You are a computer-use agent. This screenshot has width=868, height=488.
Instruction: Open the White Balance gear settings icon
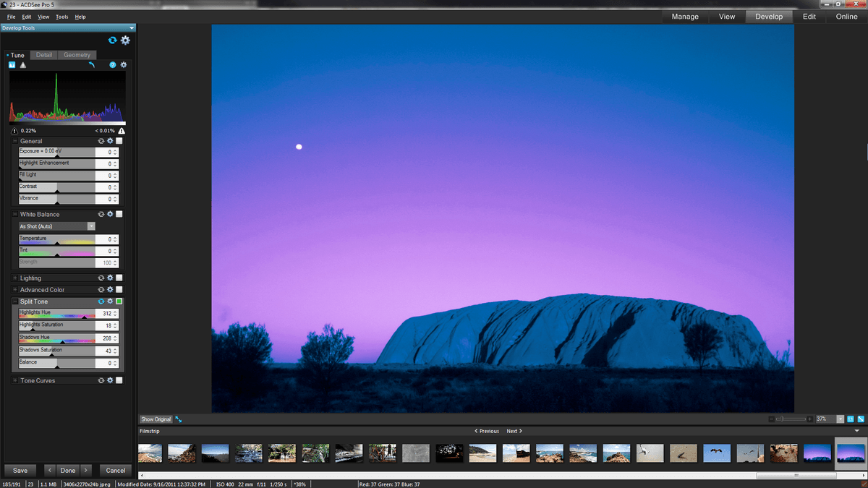point(110,214)
